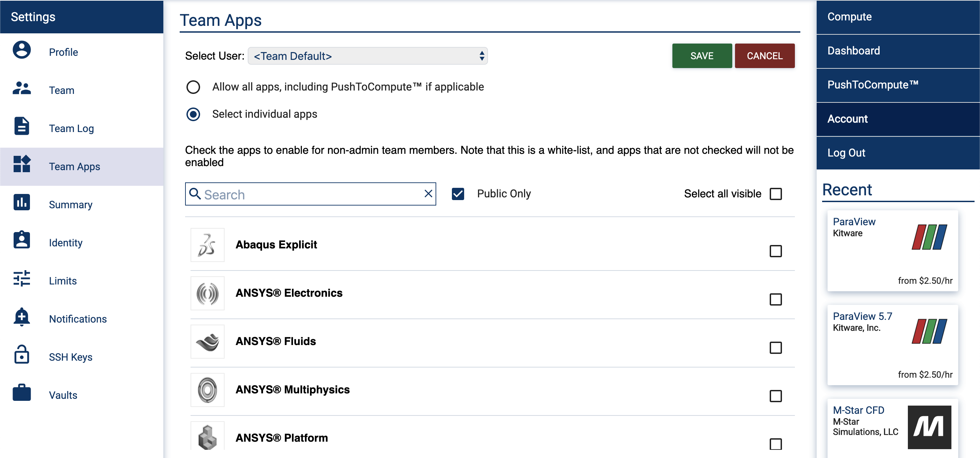The width and height of the screenshot is (980, 458).
Task: Open the Select User dropdown
Action: pyautogui.click(x=367, y=56)
